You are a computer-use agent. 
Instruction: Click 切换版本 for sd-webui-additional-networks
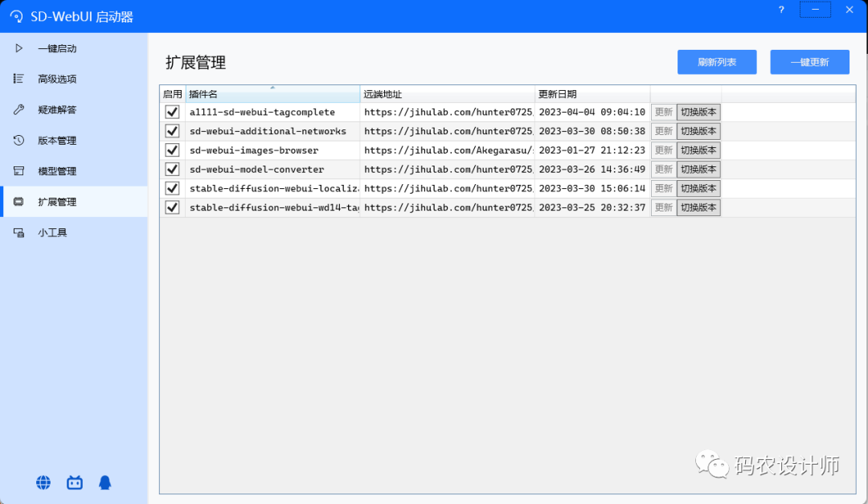tap(698, 131)
